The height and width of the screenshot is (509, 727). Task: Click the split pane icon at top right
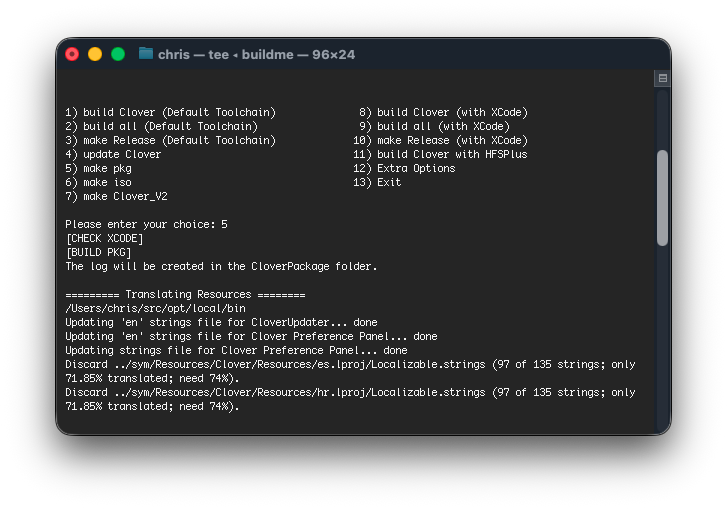coord(663,78)
